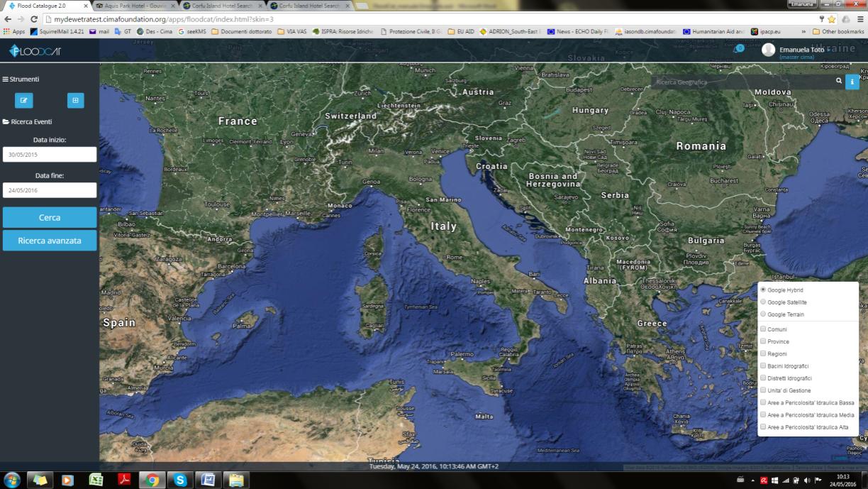Expand the bookmarks overflow chevron
Screen dimensions: 868x489
(x=803, y=31)
